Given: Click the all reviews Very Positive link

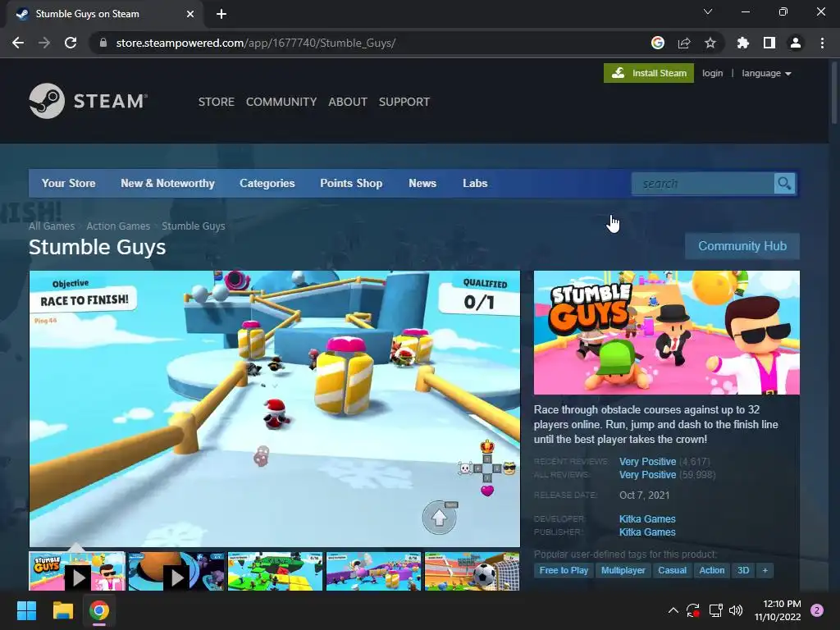Looking at the screenshot, I should [648, 475].
